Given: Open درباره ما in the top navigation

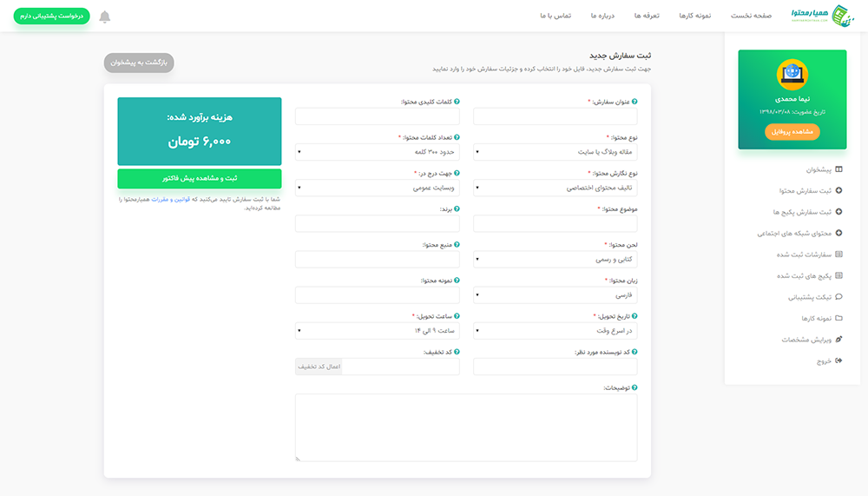Looking at the screenshot, I should [x=602, y=16].
